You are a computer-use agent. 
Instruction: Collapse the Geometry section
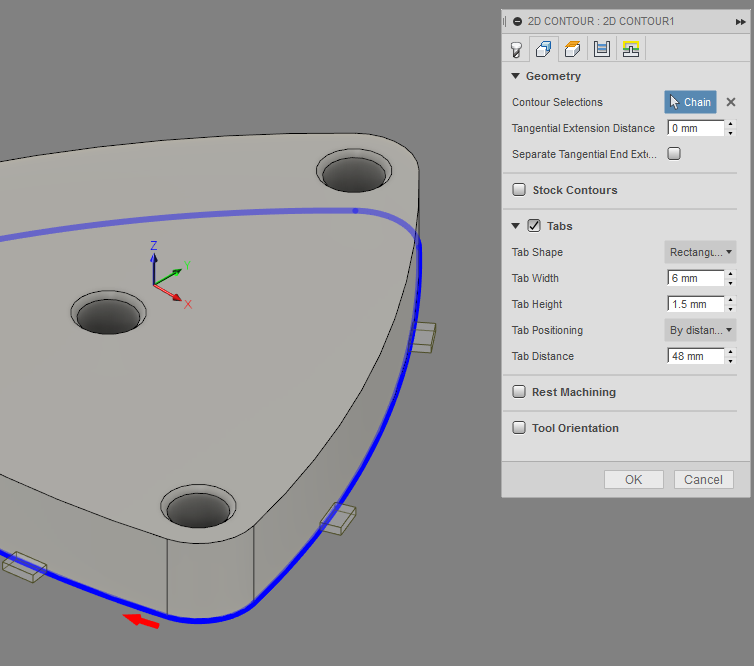point(516,76)
